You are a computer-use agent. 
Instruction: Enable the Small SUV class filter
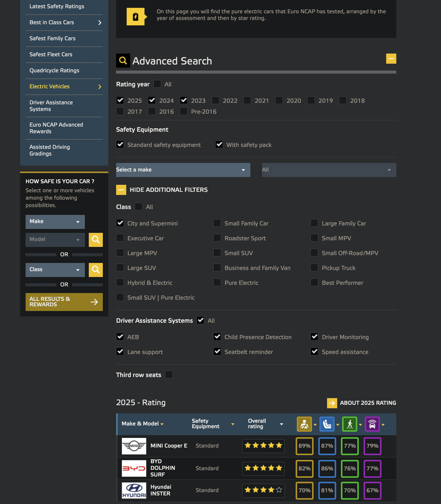point(217,253)
